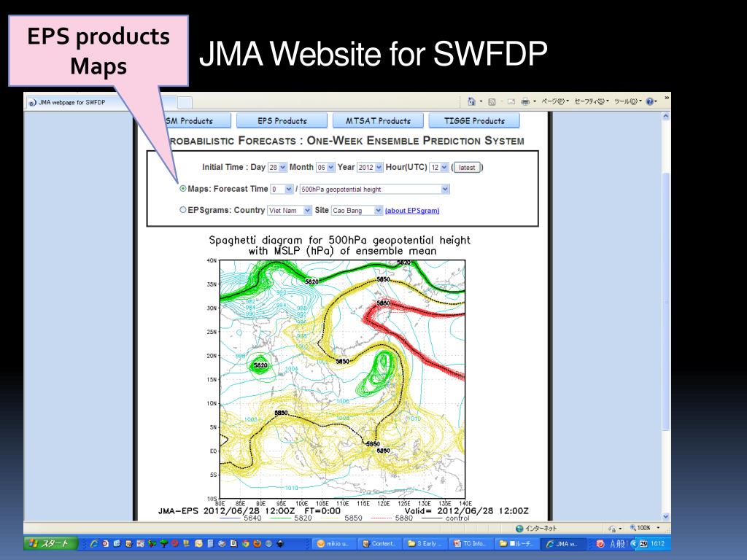Switch to the Content.. taskbar window
747x560 pixels.
379,544
